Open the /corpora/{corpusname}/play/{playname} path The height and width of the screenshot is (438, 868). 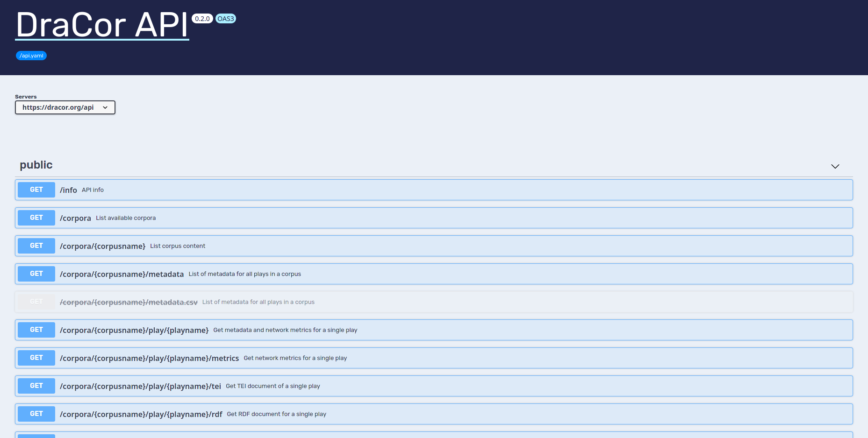click(x=134, y=330)
